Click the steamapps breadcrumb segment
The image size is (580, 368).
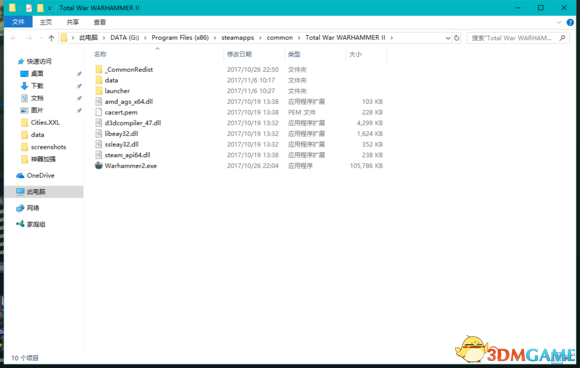(238, 38)
